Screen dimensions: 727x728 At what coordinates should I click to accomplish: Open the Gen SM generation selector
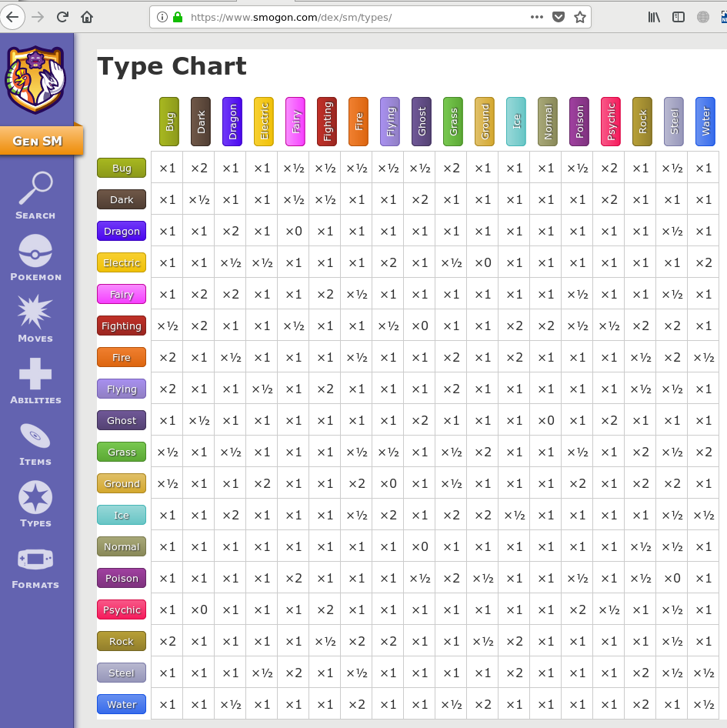click(42, 141)
